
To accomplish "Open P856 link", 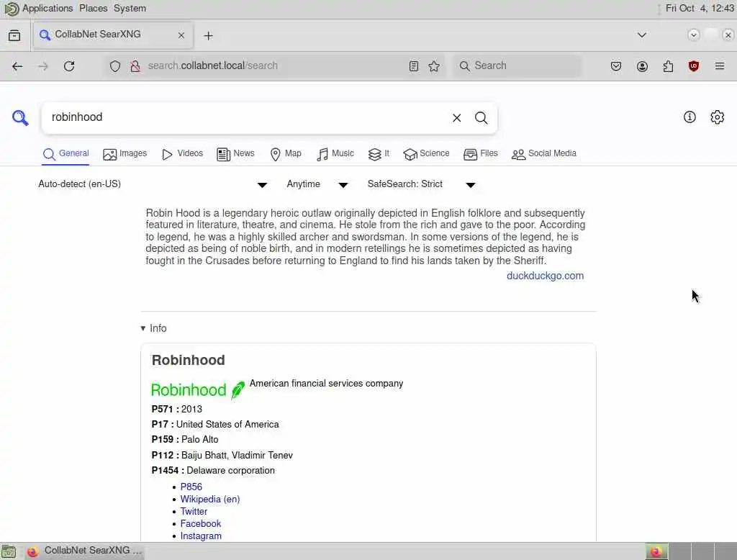I will pyautogui.click(x=191, y=487).
